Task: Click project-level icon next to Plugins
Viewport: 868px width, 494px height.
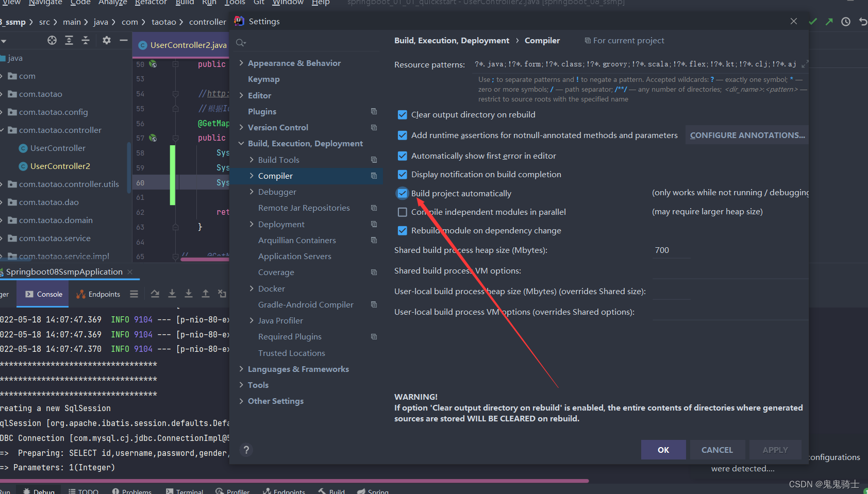Action: [x=374, y=111]
